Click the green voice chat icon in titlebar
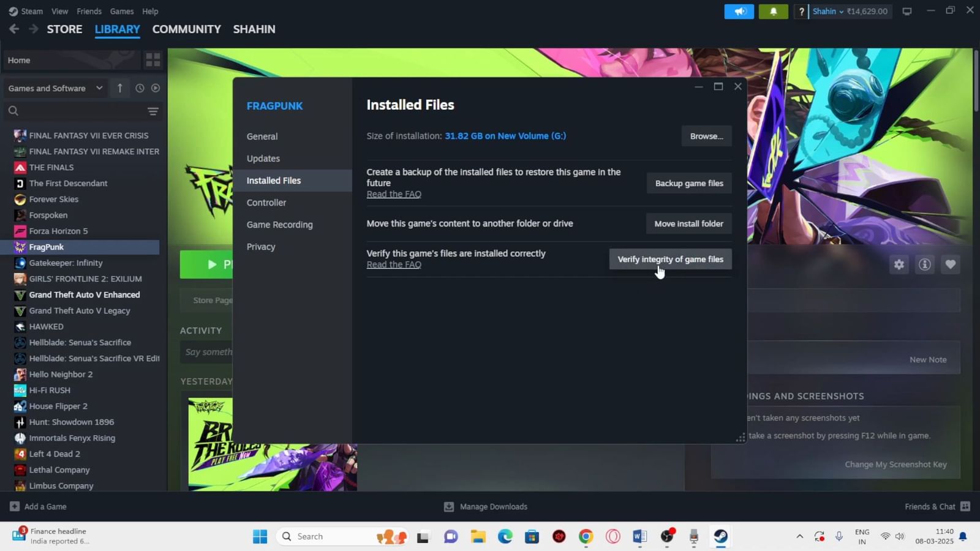Screen dimensions: 980x551 tap(739, 11)
